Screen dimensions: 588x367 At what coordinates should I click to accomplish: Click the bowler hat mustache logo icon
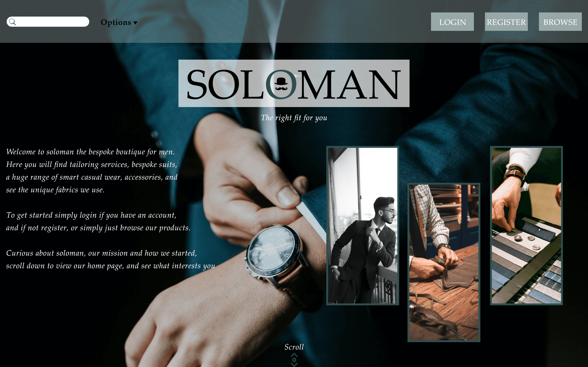(281, 84)
